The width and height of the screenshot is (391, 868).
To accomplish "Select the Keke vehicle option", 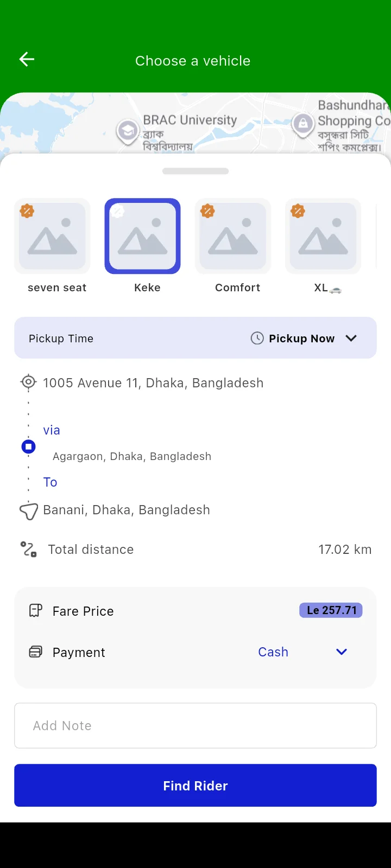I will click(142, 236).
